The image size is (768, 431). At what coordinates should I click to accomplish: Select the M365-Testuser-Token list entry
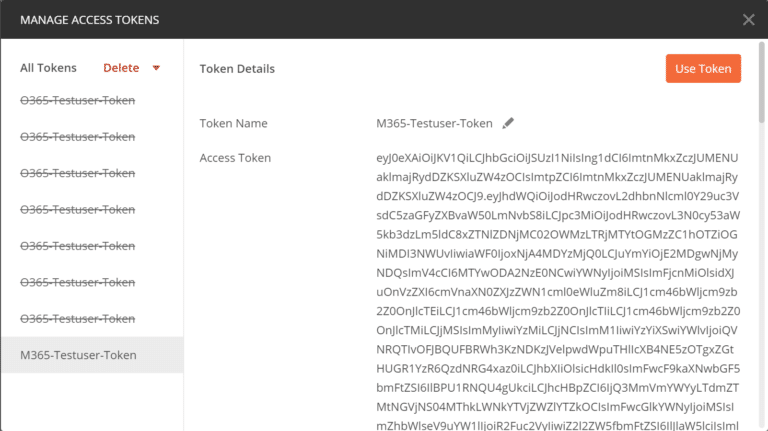(x=92, y=355)
